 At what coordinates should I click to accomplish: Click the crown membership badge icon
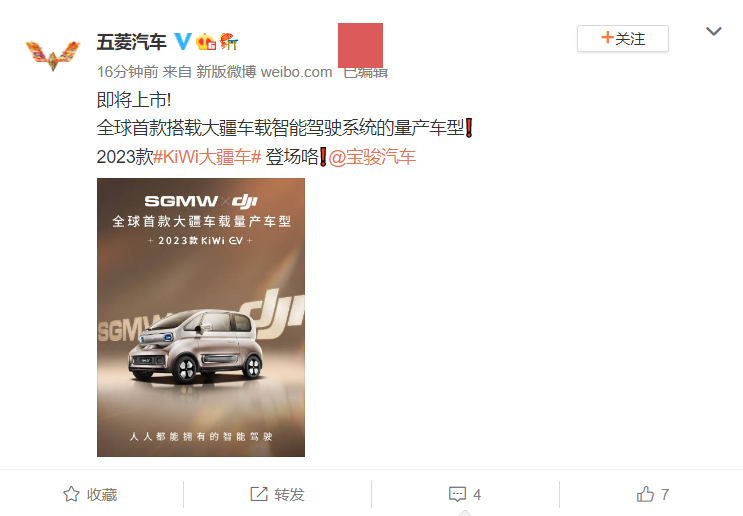coord(206,42)
